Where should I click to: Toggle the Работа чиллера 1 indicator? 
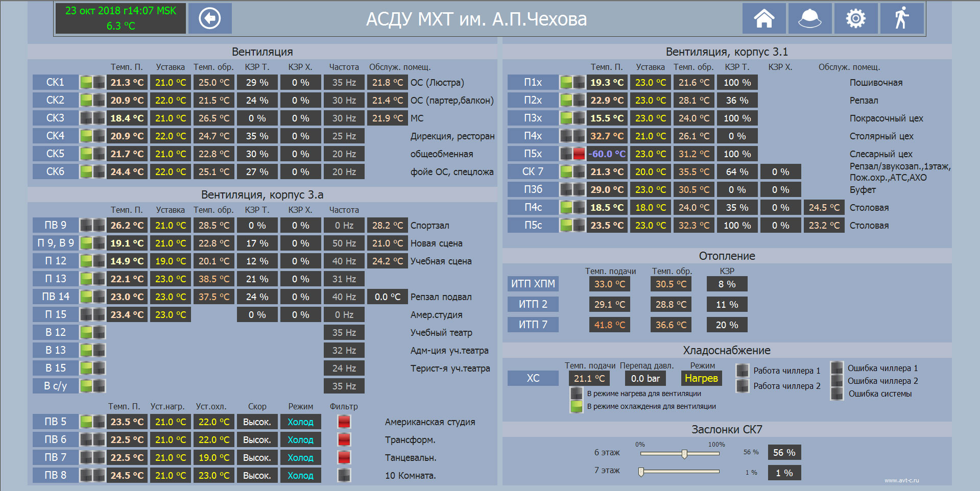pos(742,371)
